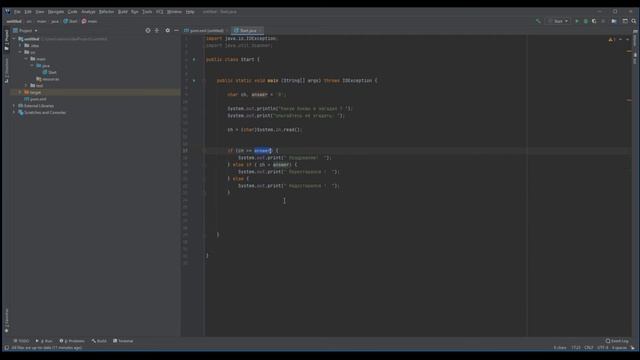Open the Run configuration dropdown labeled Start
The image size is (640, 360).
(x=558, y=21)
